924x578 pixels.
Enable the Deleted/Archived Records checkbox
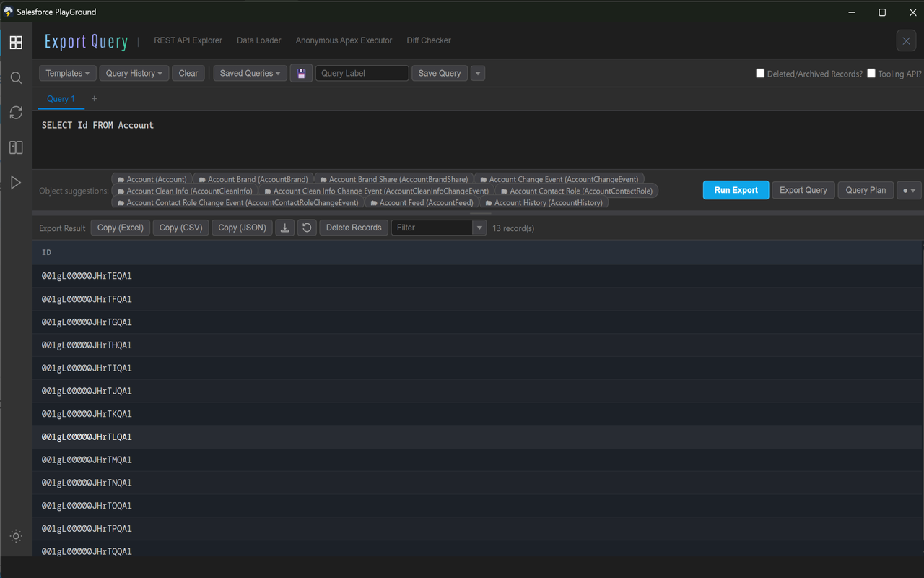point(760,73)
